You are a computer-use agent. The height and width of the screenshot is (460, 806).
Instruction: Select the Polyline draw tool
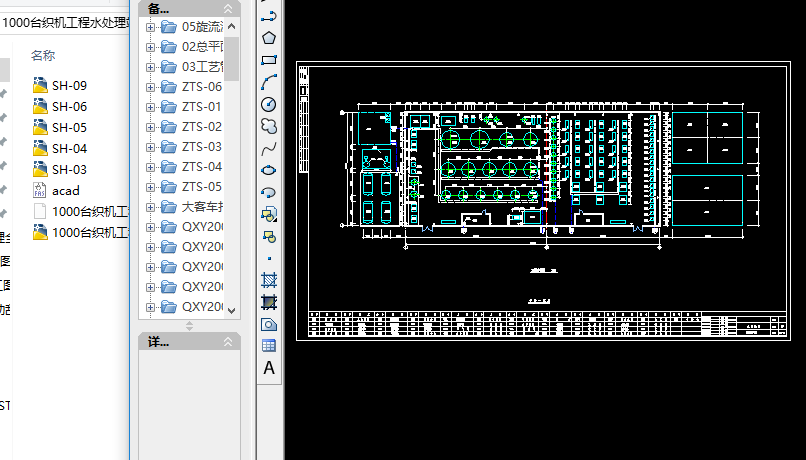point(269,17)
